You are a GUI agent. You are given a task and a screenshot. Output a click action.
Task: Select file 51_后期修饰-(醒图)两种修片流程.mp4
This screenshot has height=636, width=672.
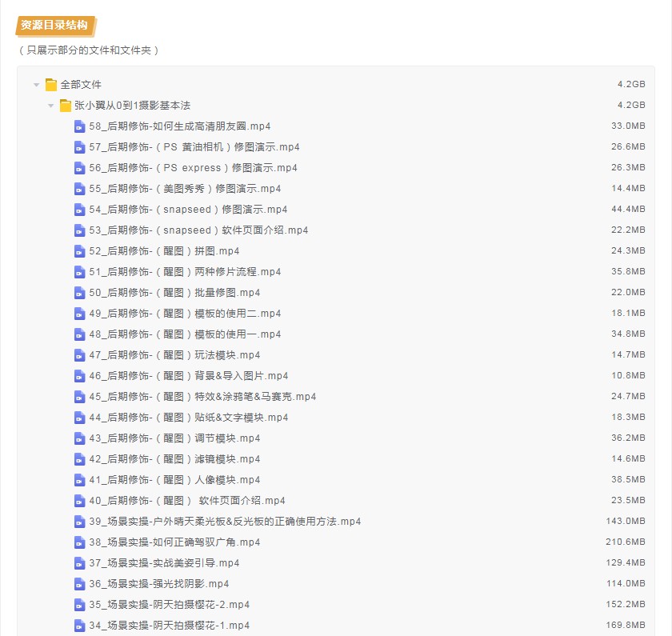pyautogui.click(x=185, y=272)
